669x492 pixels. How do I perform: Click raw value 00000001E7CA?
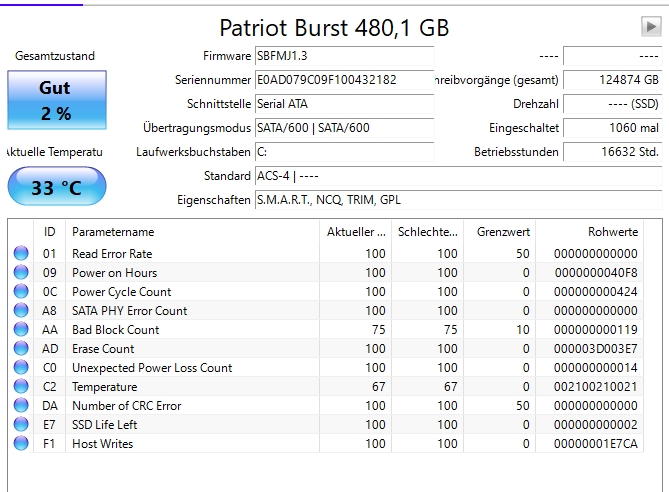pyautogui.click(x=596, y=443)
